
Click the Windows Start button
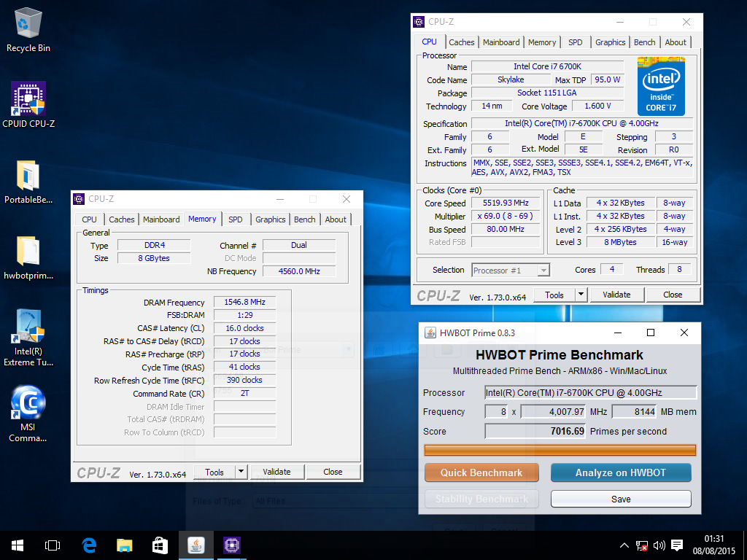click(x=18, y=545)
